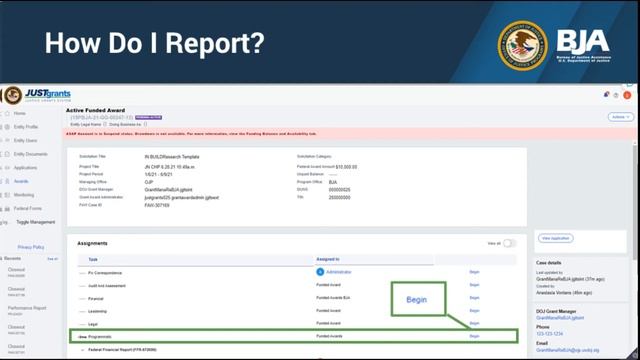Open the Actions dropdown button
640x360 pixels.
tap(621, 117)
